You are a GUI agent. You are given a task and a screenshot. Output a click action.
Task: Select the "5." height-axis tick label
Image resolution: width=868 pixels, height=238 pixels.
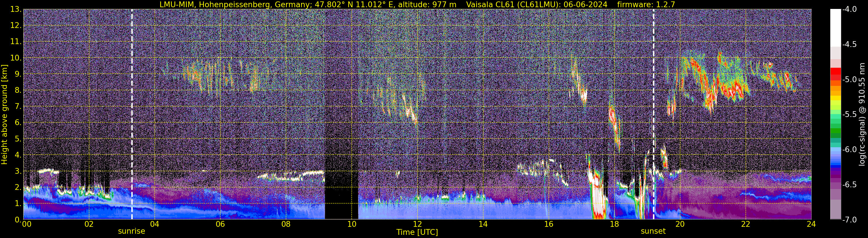click(x=18, y=139)
